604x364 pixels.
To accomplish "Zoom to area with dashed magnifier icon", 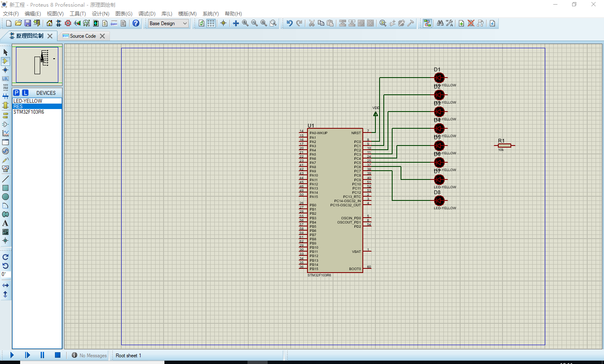I will point(273,23).
